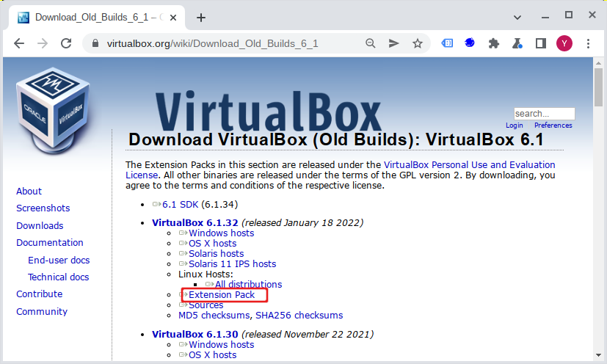Click the vertical scrollbar thumb
The image size is (607, 364).
(x=598, y=87)
